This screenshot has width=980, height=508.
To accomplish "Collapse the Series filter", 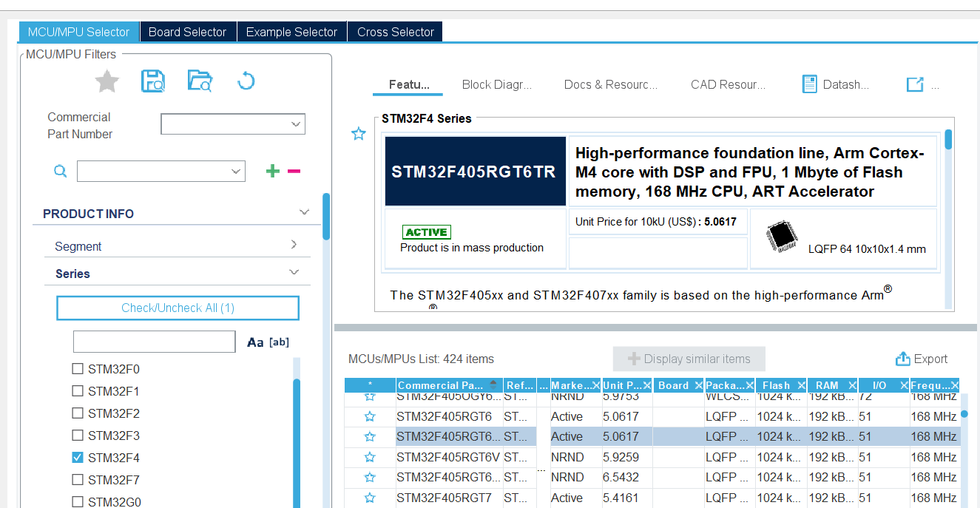I will tap(294, 272).
